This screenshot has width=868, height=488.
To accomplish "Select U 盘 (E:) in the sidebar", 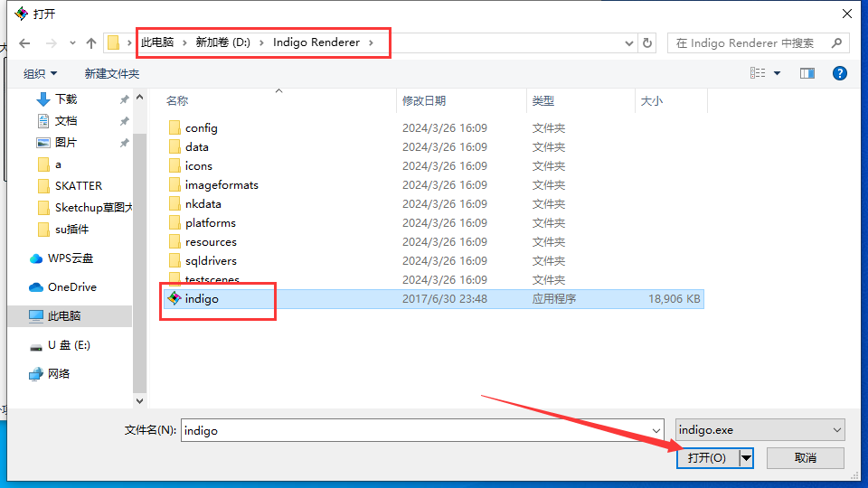I will [x=69, y=345].
